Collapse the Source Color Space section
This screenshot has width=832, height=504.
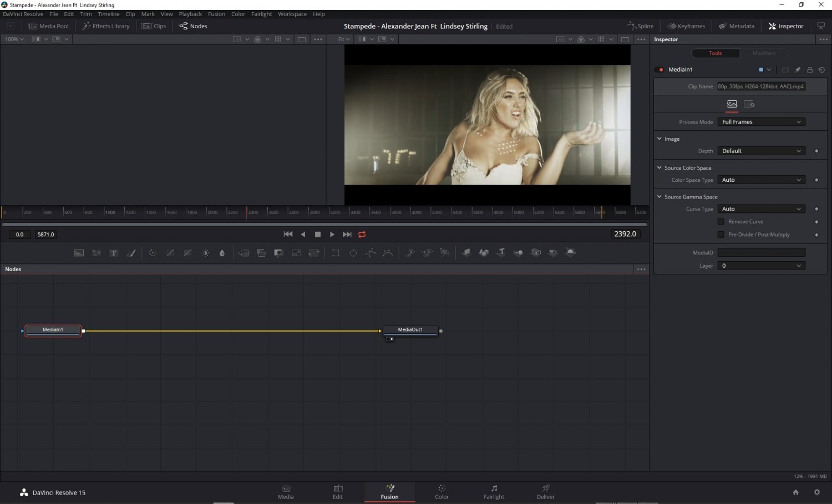click(659, 167)
